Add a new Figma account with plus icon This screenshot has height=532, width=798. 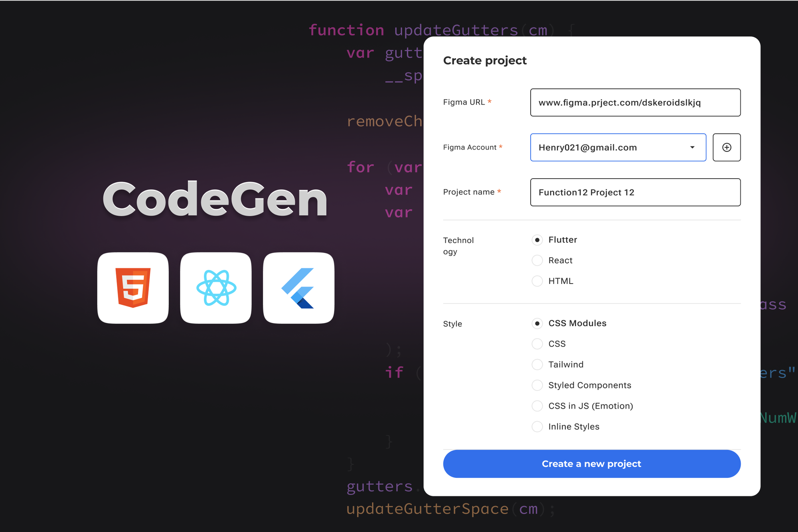point(727,148)
